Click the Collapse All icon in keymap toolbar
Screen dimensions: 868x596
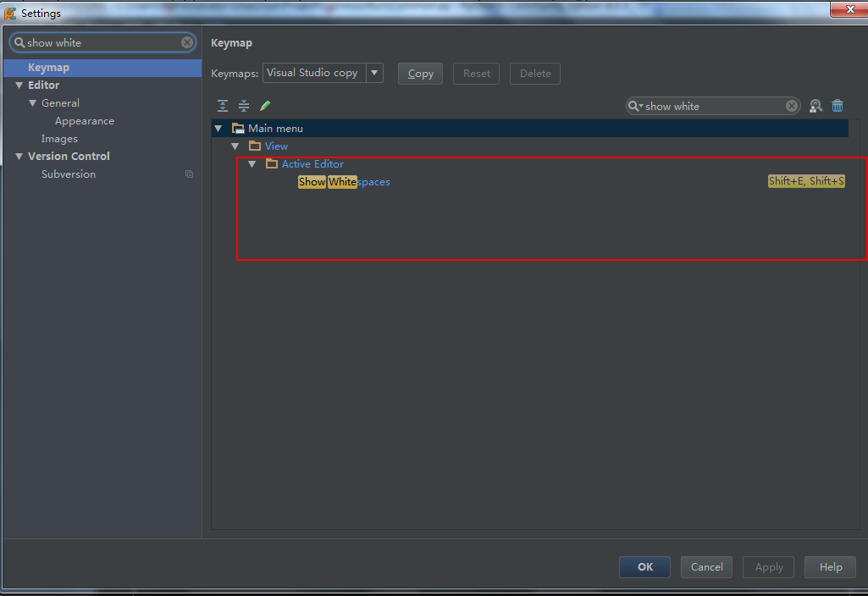pos(244,106)
